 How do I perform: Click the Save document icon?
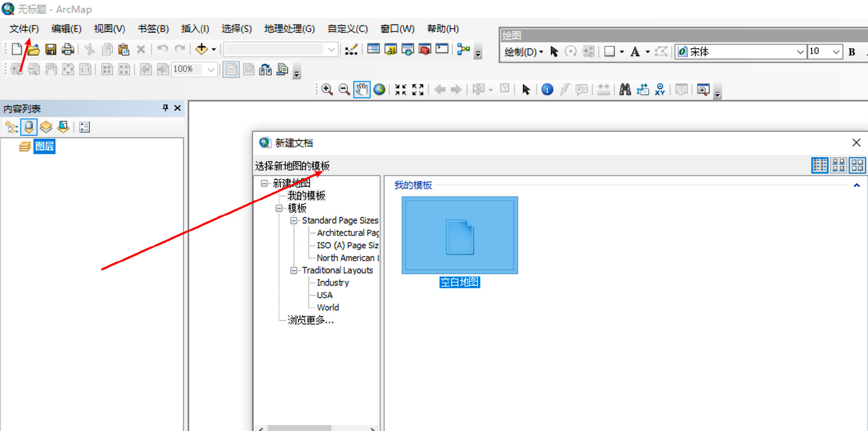point(51,49)
